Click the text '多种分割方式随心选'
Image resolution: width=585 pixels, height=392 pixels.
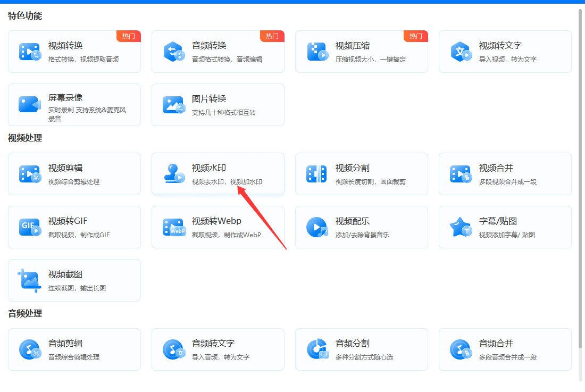pos(364,357)
